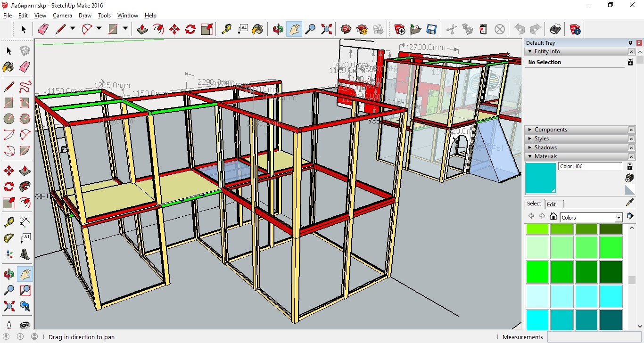The width and height of the screenshot is (644, 343).
Task: Select the Make Component tool in left toolbar
Action: pos(25,51)
